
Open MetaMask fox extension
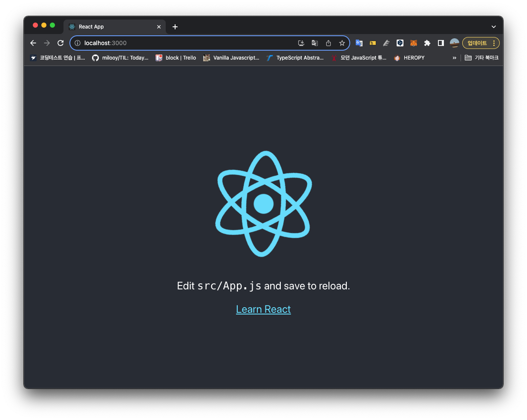(x=414, y=43)
